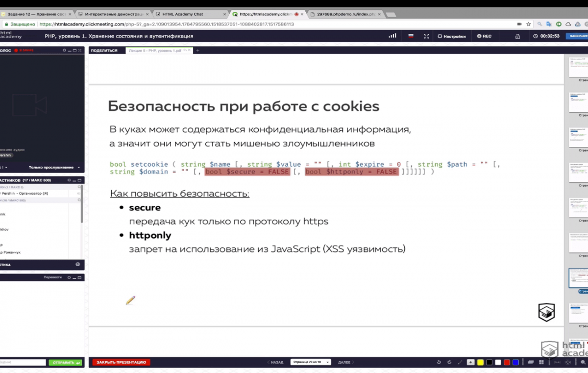
Task: Toggle REC recording
Action: pos(484,36)
